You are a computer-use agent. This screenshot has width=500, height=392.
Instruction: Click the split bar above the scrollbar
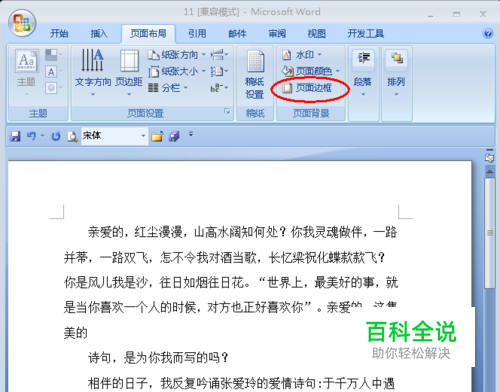pos(489,150)
